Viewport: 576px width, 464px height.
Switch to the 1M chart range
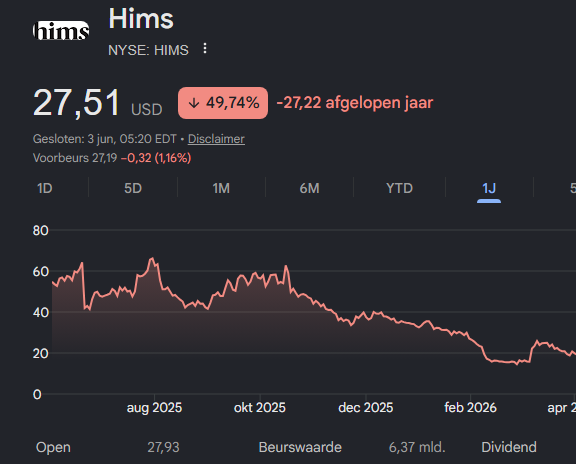click(221, 188)
